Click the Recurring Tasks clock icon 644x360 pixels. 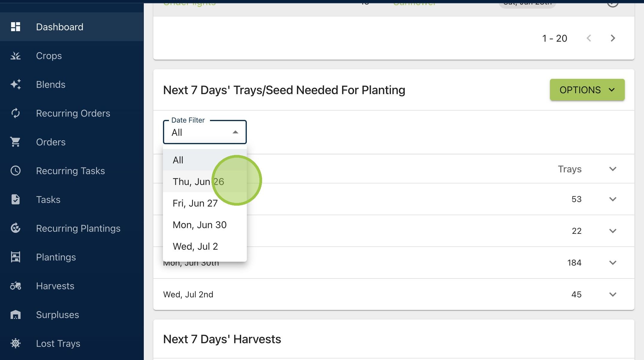16,171
